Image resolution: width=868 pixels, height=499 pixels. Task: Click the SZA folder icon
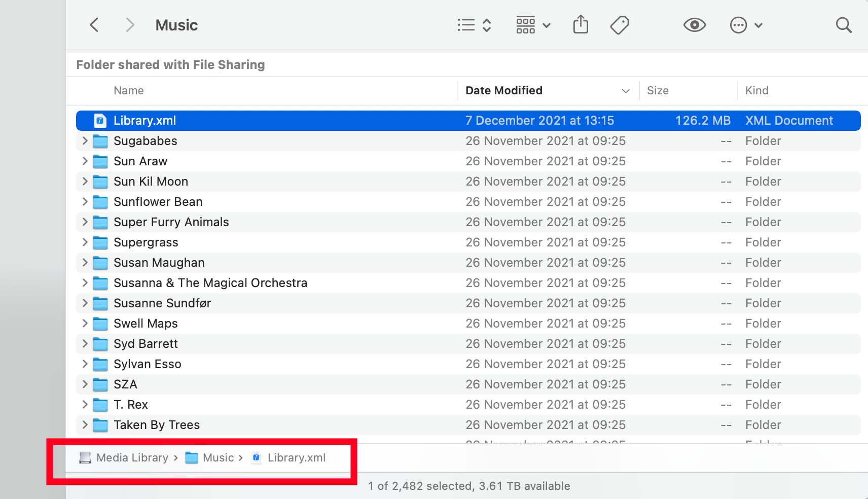click(x=100, y=384)
